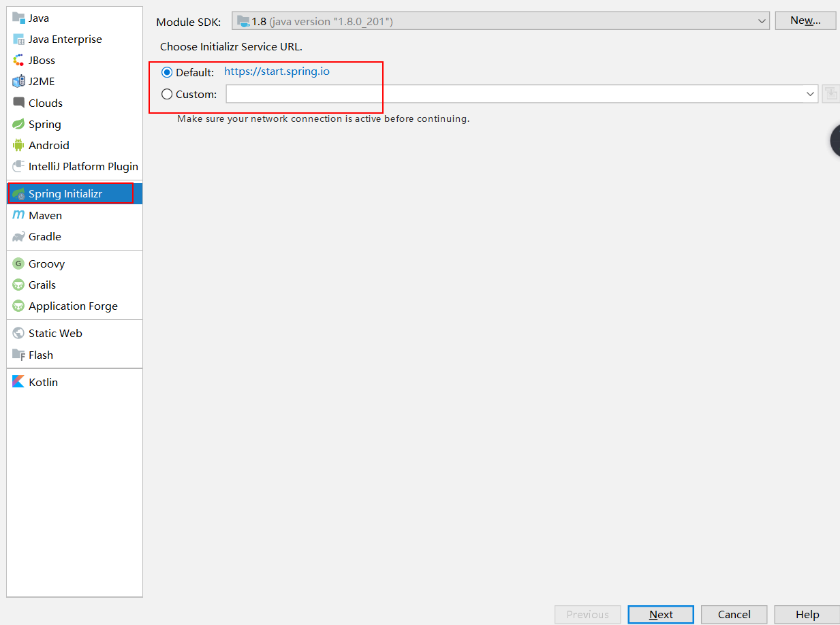Click the Cancel button

tap(734, 614)
